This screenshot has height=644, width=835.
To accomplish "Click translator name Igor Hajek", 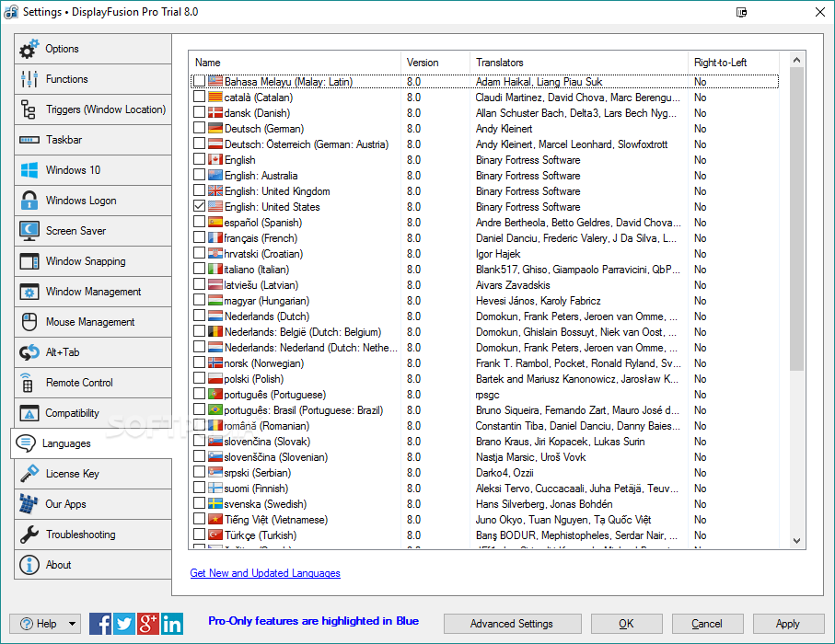I will click(x=498, y=254).
